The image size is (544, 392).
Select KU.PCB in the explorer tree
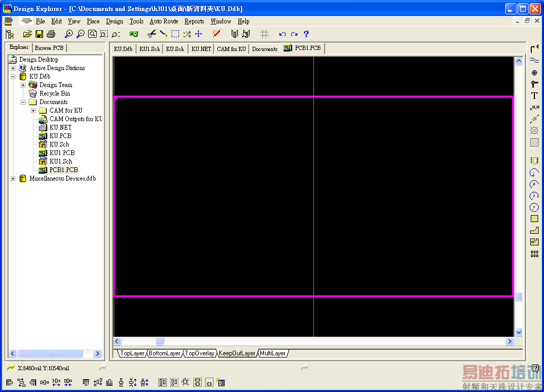tap(61, 136)
